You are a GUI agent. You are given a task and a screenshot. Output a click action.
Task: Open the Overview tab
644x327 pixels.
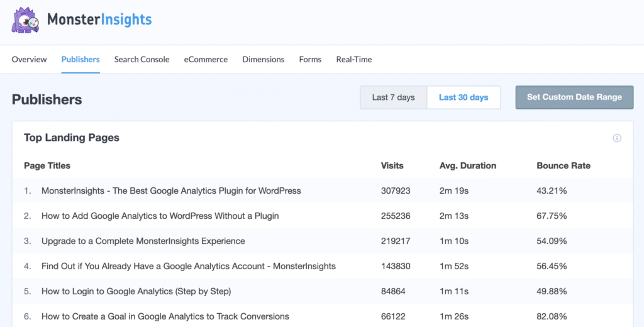coord(29,59)
